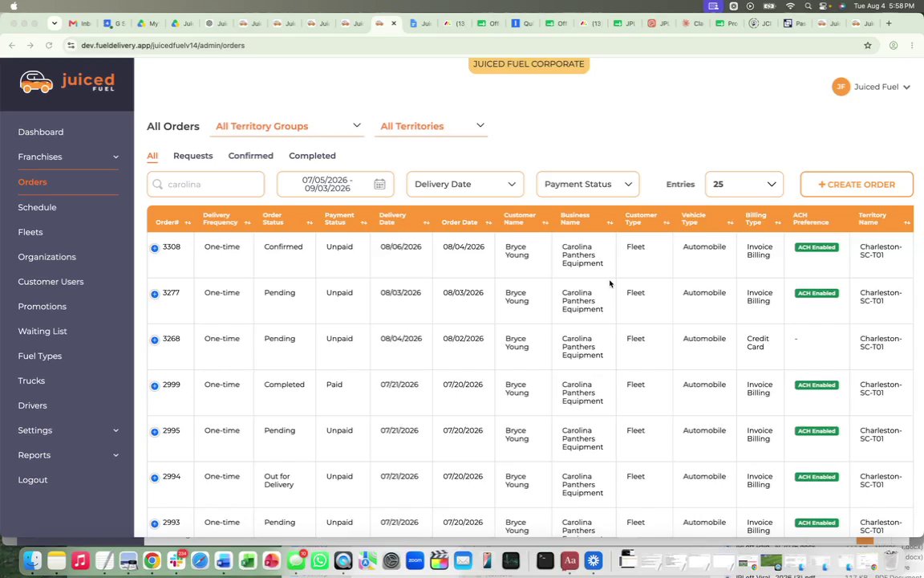Expand Reports sidebar submenu
The image size is (924, 578).
click(115, 455)
